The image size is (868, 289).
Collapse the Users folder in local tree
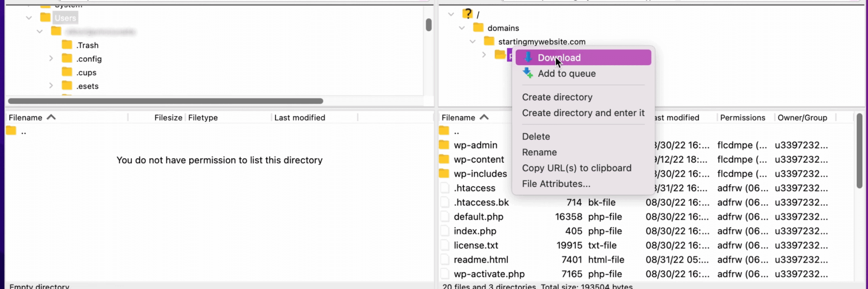click(x=29, y=18)
